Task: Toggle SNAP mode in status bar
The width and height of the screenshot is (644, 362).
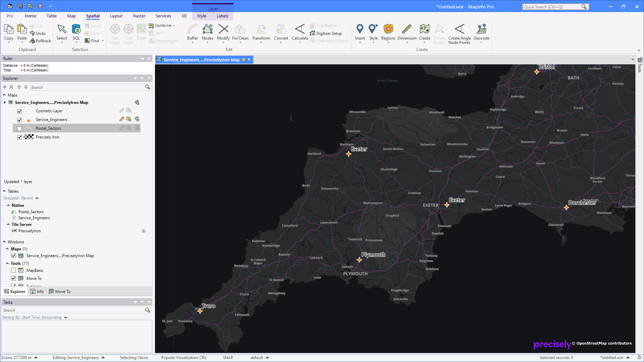Action: click(x=228, y=358)
